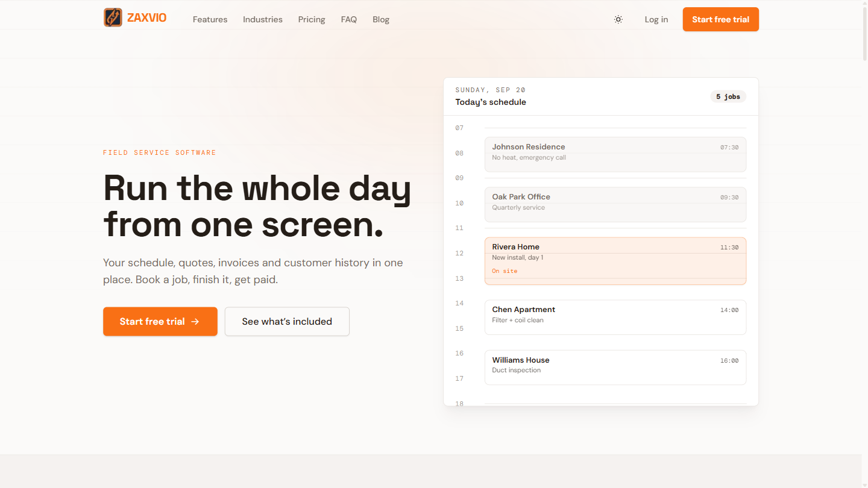The image size is (868, 488).
Task: Visit the Blog nav link
Action: [x=381, y=19]
